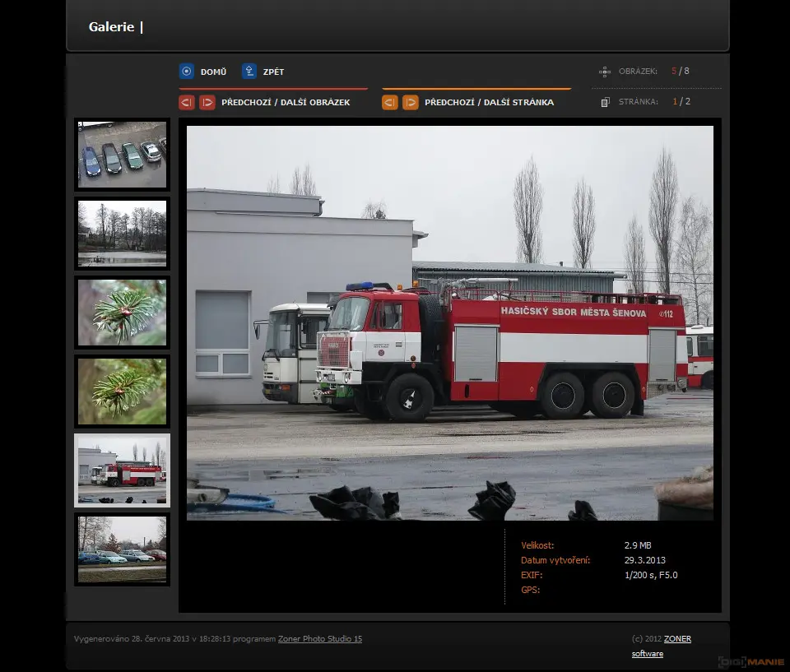This screenshot has width=790, height=672.
Task: Go to previous image with red left arrow
Action: (x=187, y=103)
